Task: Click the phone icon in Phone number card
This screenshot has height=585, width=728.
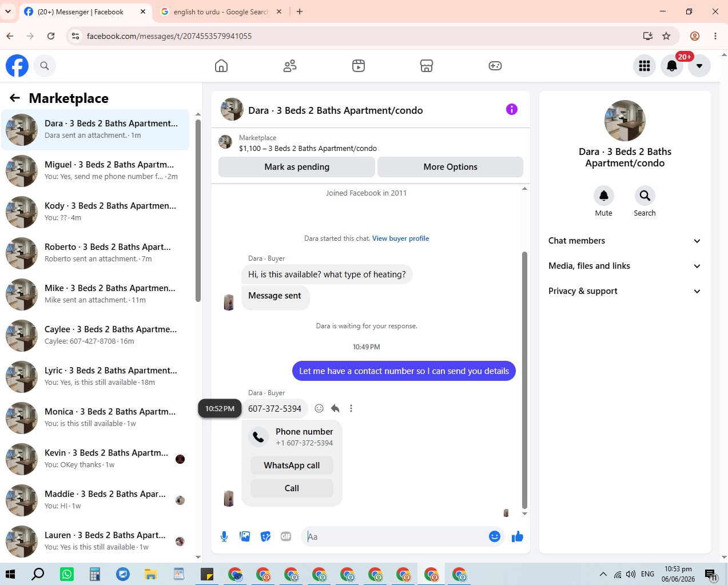Action: coord(258,437)
